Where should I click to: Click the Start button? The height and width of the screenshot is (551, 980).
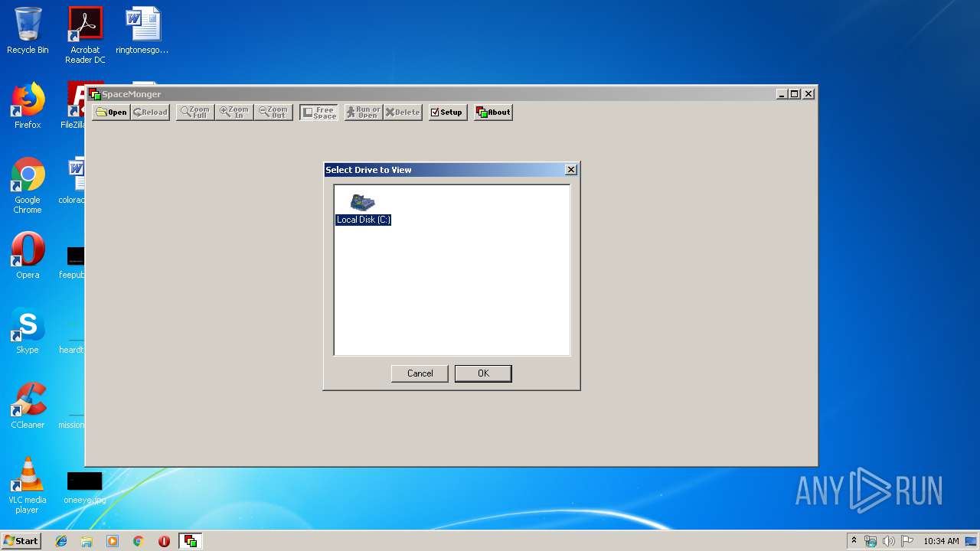click(x=21, y=541)
